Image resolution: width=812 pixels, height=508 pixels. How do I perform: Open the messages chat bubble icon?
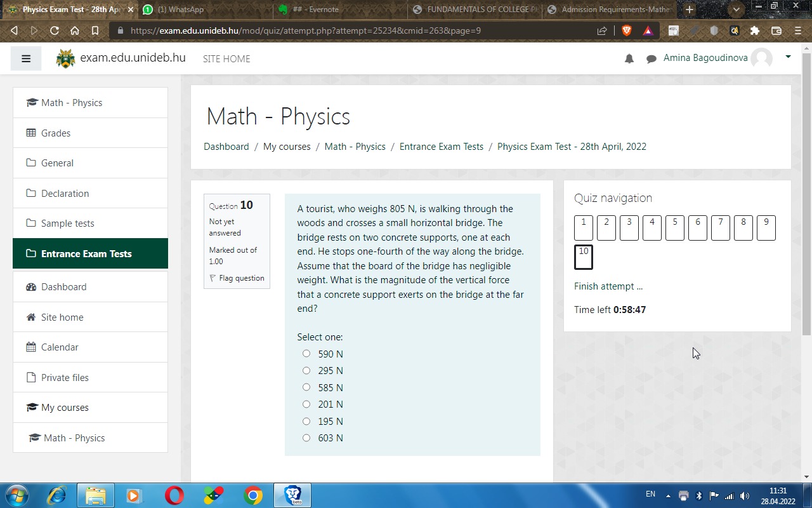(x=652, y=58)
